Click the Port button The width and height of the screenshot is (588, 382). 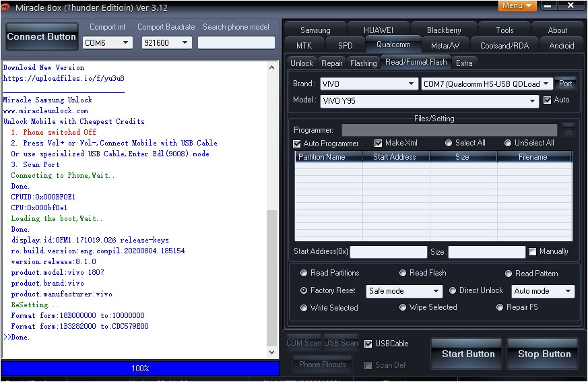coord(565,84)
